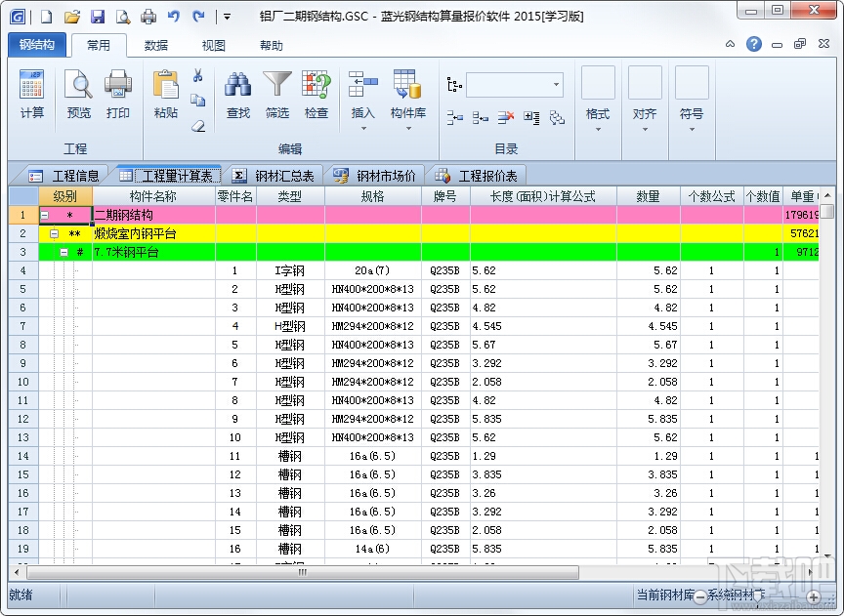Save project with floppy disk icon

tap(98, 17)
